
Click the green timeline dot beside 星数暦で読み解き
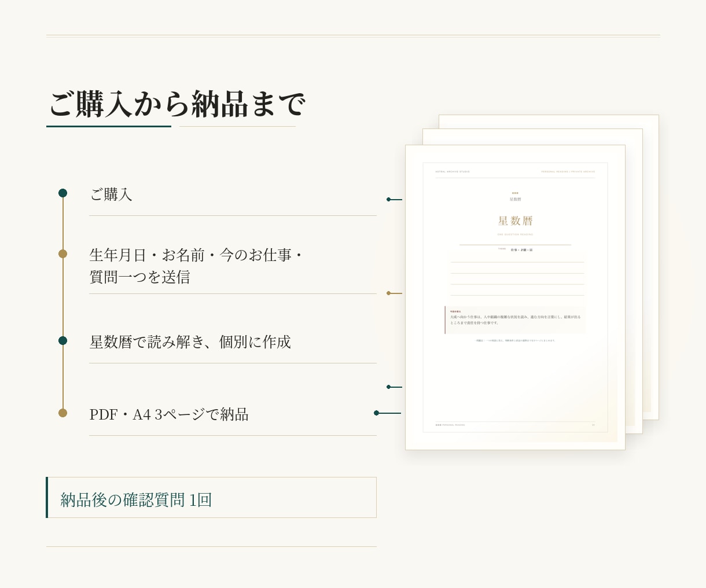click(x=62, y=340)
